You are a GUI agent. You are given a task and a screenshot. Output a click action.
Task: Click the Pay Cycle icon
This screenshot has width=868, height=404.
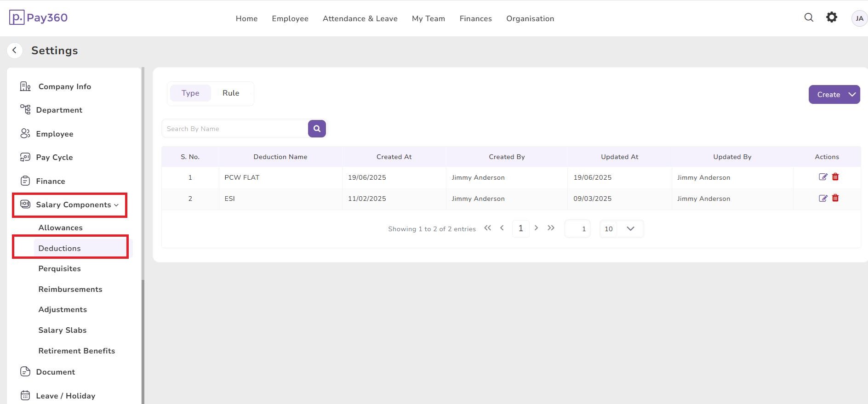tap(25, 157)
